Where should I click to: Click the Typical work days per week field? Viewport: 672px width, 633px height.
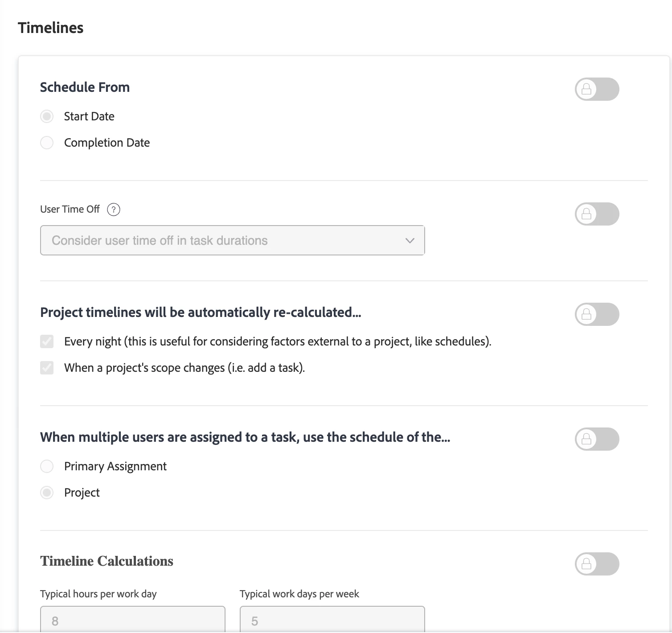point(332,619)
